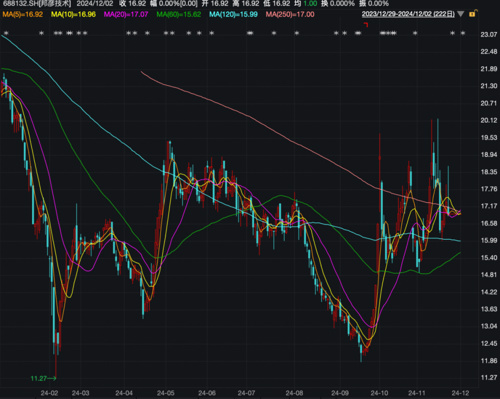Click the 2024/12/02 date in header
500x399 pixels.
95,4
